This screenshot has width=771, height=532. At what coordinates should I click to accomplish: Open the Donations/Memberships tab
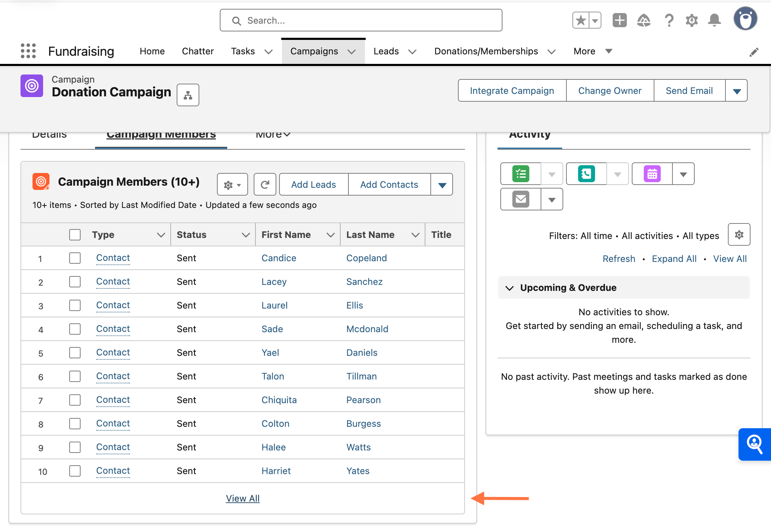pos(486,51)
